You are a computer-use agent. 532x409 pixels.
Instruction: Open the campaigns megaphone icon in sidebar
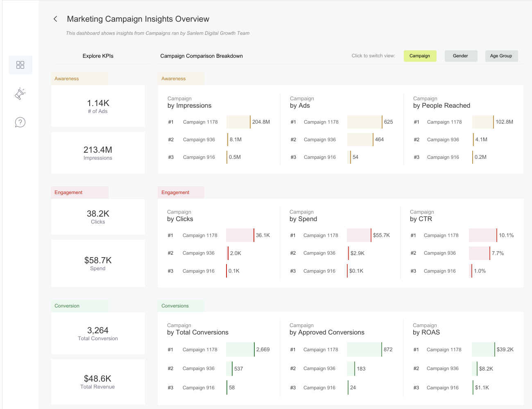click(20, 94)
